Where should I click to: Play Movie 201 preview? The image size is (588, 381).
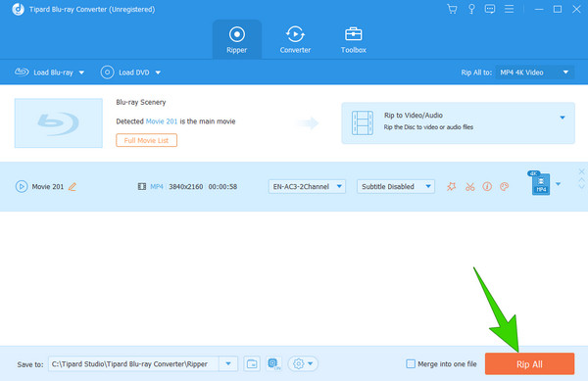pos(22,186)
